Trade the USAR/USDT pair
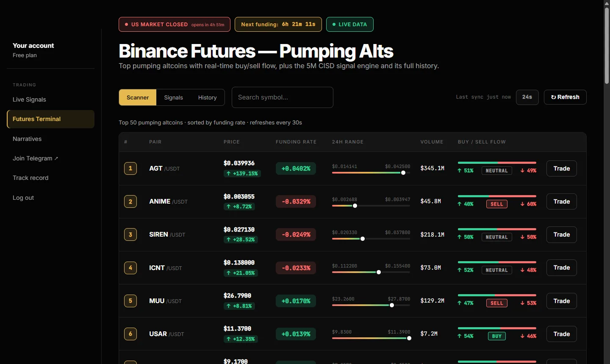This screenshot has height=364, width=610. (562, 334)
